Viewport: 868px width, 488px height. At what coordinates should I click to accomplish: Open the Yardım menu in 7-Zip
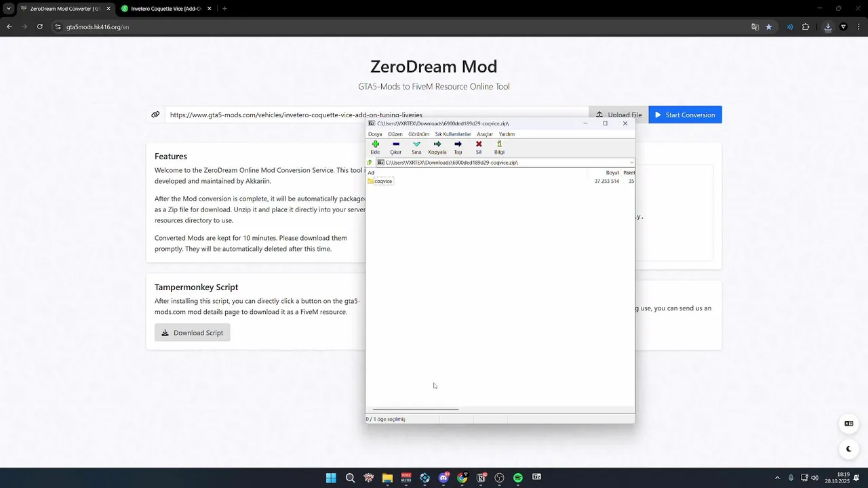507,134
